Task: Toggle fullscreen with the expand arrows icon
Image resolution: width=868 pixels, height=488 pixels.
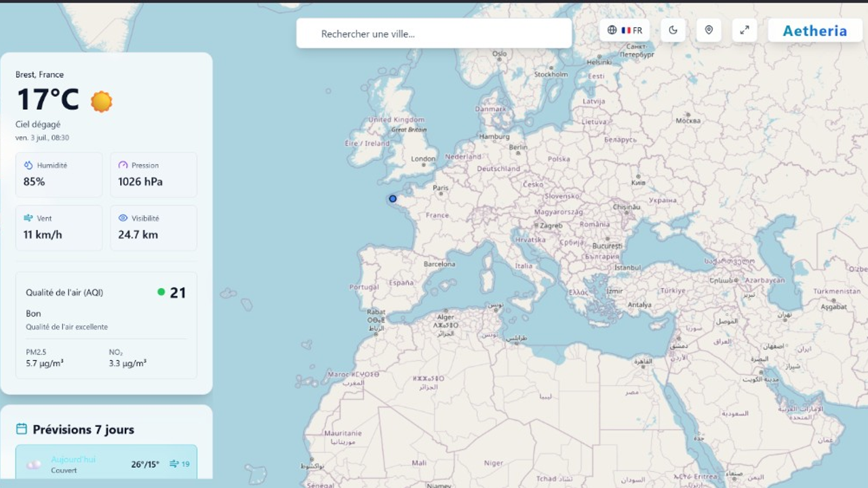Action: (745, 30)
